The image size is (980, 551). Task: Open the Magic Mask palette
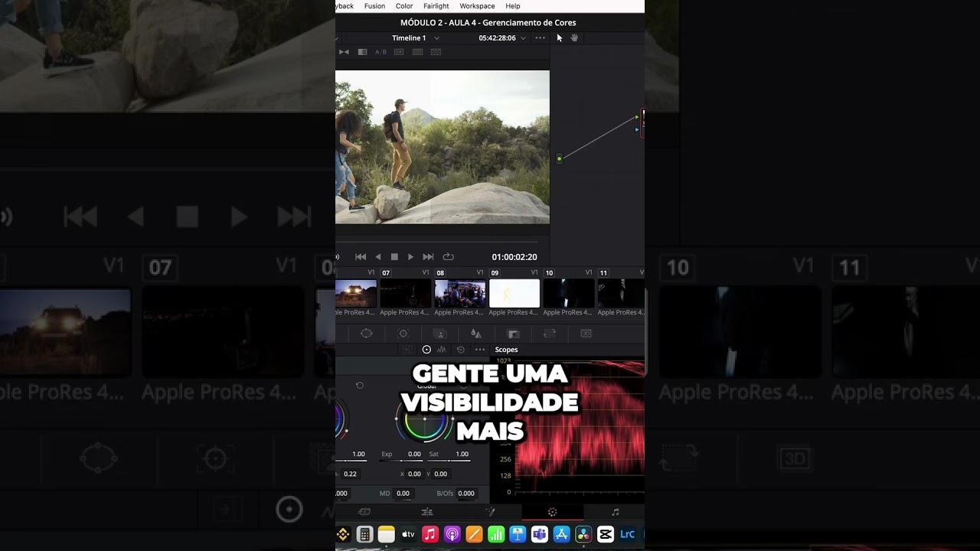pos(439,334)
